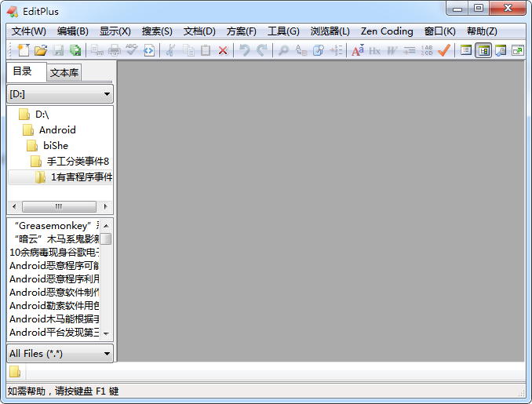Select the 1有害程序事件 folder

[60, 177]
